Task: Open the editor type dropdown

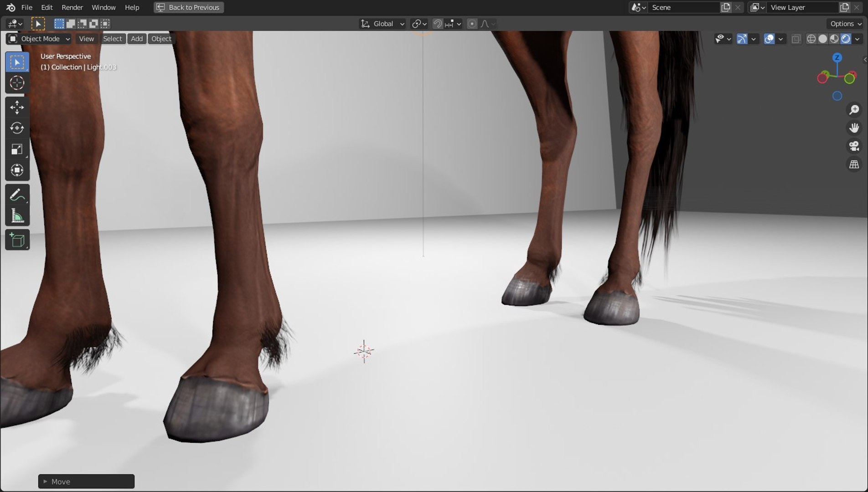Action: [x=15, y=24]
